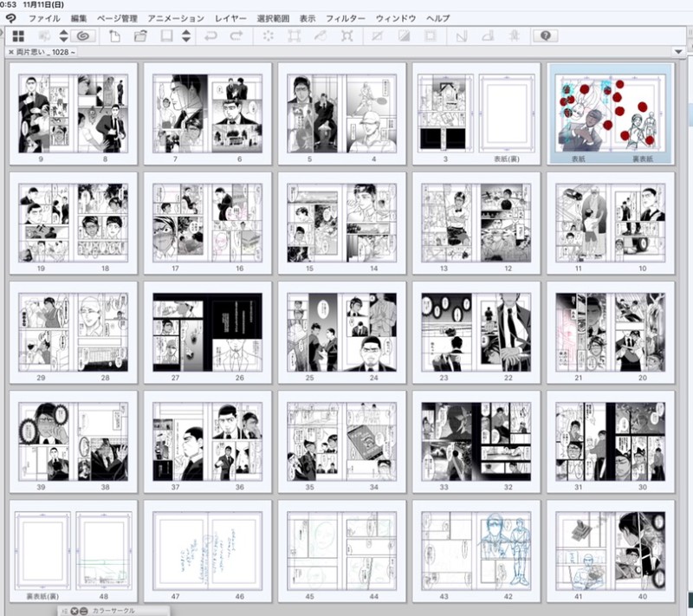This screenshot has width=693, height=616.
Task: Select the Scale/Rotate transform icon
Action: 295,36
